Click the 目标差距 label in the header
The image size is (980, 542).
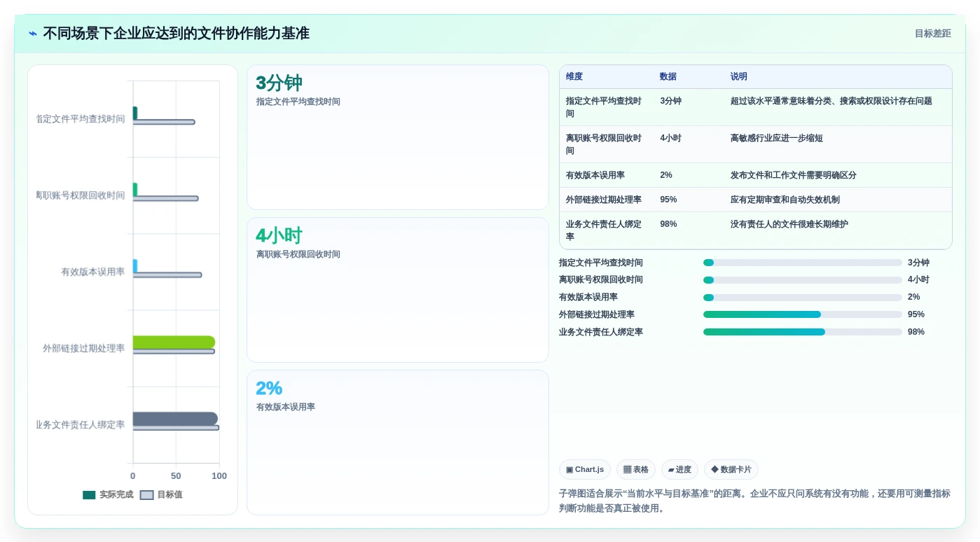click(932, 34)
